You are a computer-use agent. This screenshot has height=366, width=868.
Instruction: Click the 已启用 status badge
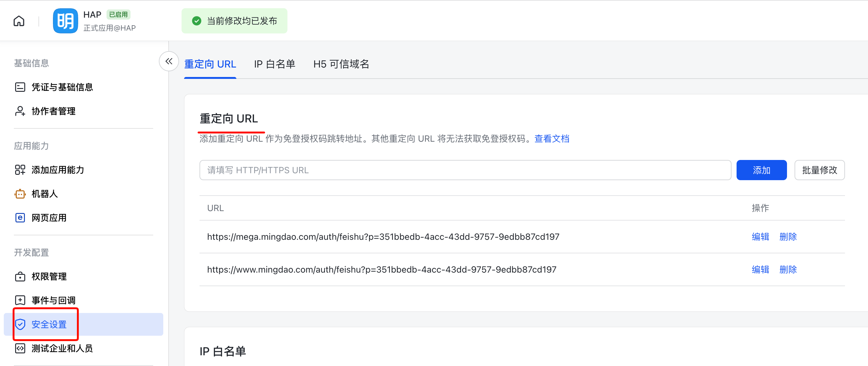(x=118, y=15)
